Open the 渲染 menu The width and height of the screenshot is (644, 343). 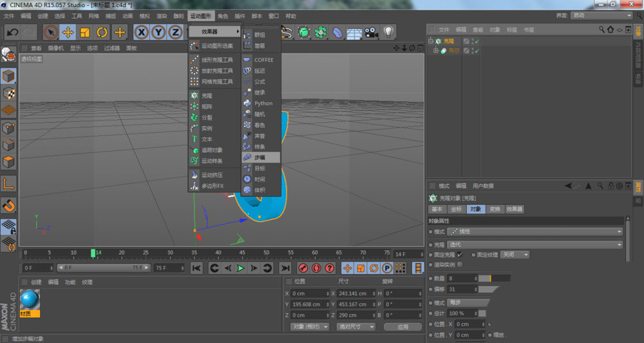coord(162,16)
